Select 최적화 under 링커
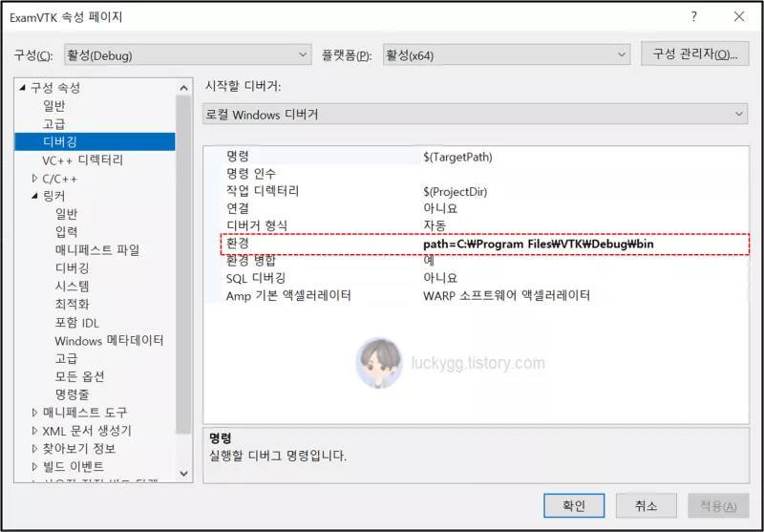Image resolution: width=764 pixels, height=532 pixels. coord(73,305)
